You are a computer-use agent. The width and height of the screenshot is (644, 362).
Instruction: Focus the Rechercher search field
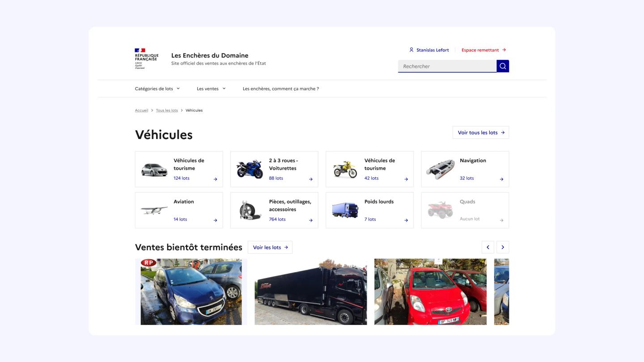pyautogui.click(x=447, y=66)
